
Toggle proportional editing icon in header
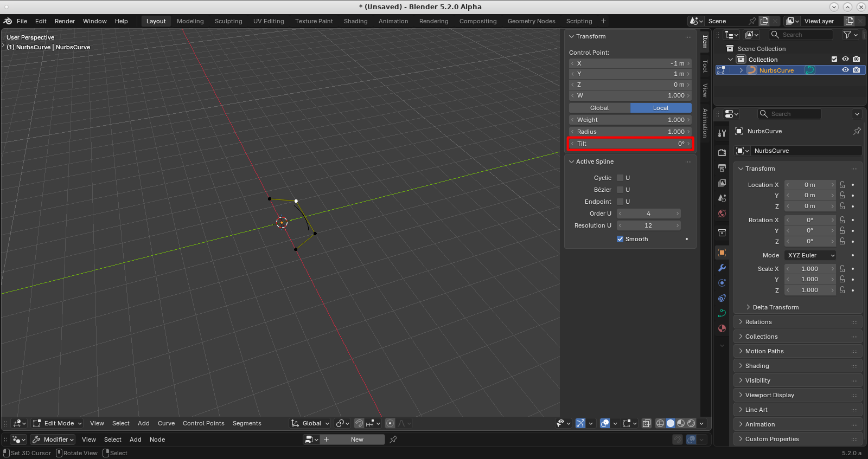point(390,423)
